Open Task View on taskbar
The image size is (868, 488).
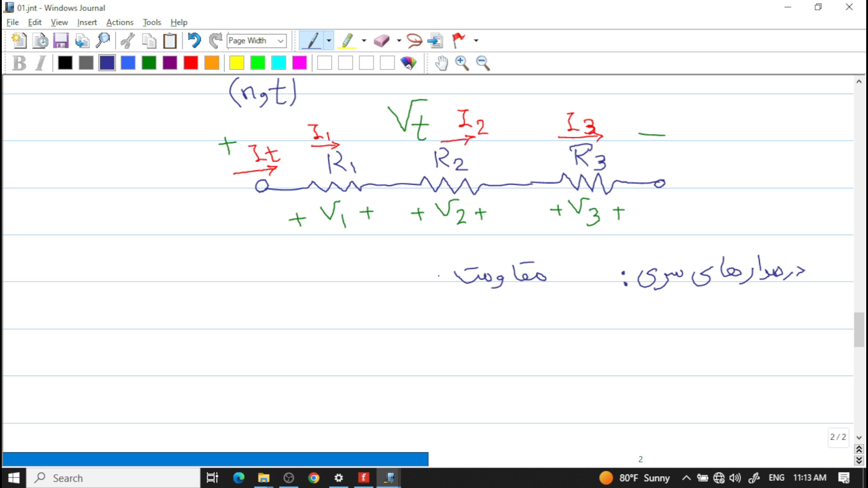pos(212,478)
